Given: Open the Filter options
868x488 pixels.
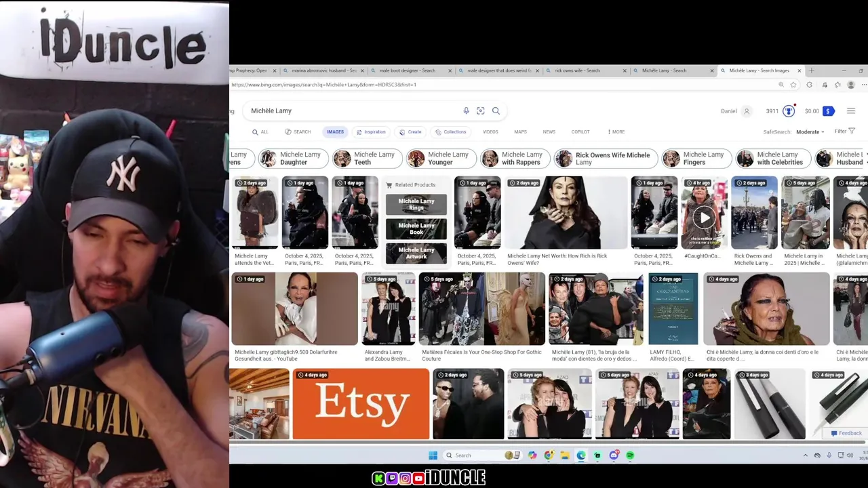Looking at the screenshot, I should coord(844,131).
